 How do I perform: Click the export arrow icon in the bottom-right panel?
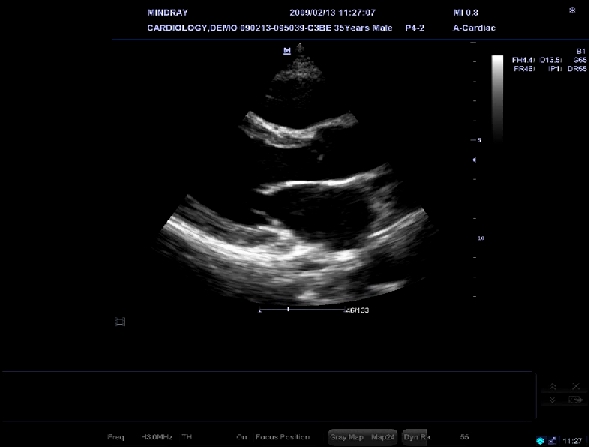pos(575,400)
